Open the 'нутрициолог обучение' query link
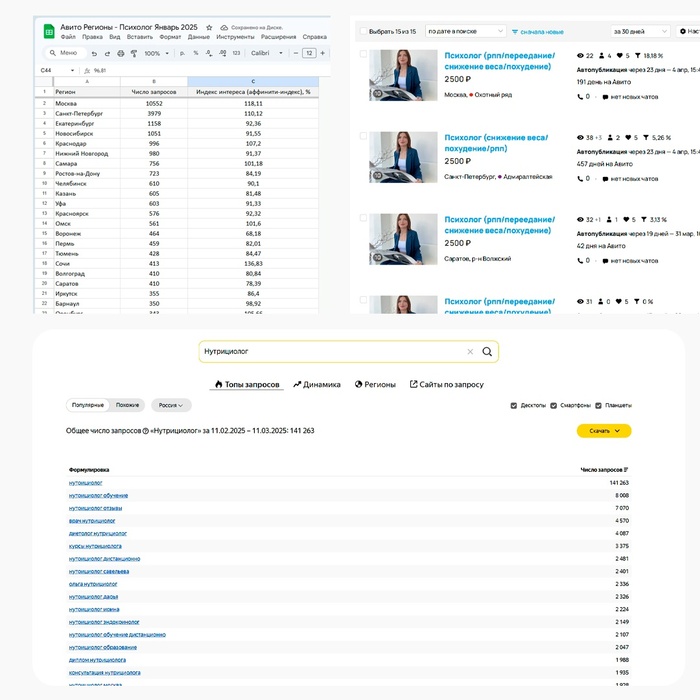The width and height of the screenshot is (700, 700). [x=98, y=495]
